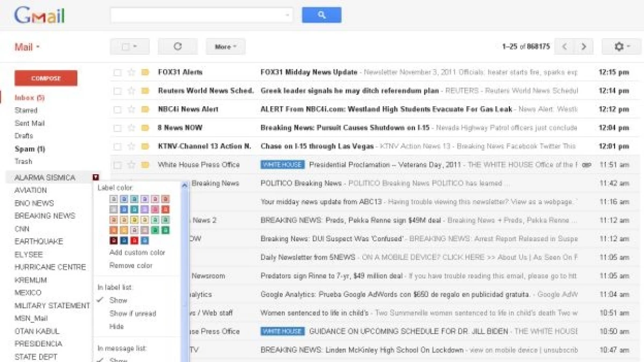The width and height of the screenshot is (644, 362).
Task: Click the Gmail logo
Action: tap(40, 16)
